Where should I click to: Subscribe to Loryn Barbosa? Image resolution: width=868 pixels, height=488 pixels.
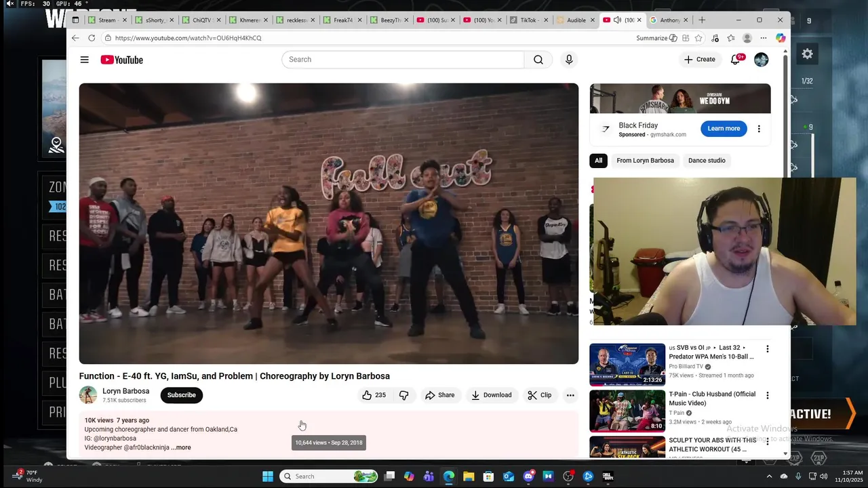(182, 395)
